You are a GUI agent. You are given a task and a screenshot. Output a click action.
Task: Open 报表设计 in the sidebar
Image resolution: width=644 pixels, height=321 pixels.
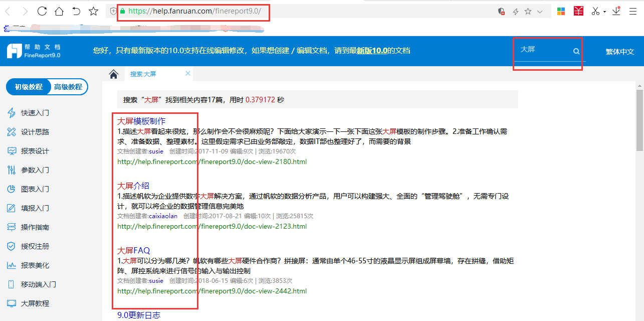tap(35, 151)
